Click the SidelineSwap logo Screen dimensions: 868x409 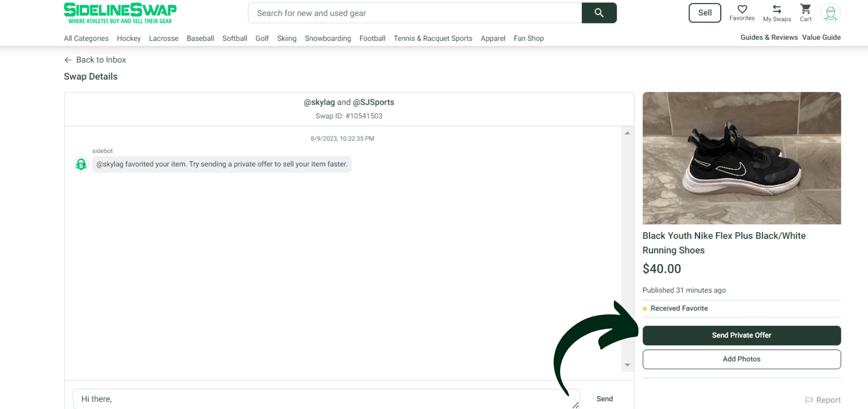click(x=120, y=13)
